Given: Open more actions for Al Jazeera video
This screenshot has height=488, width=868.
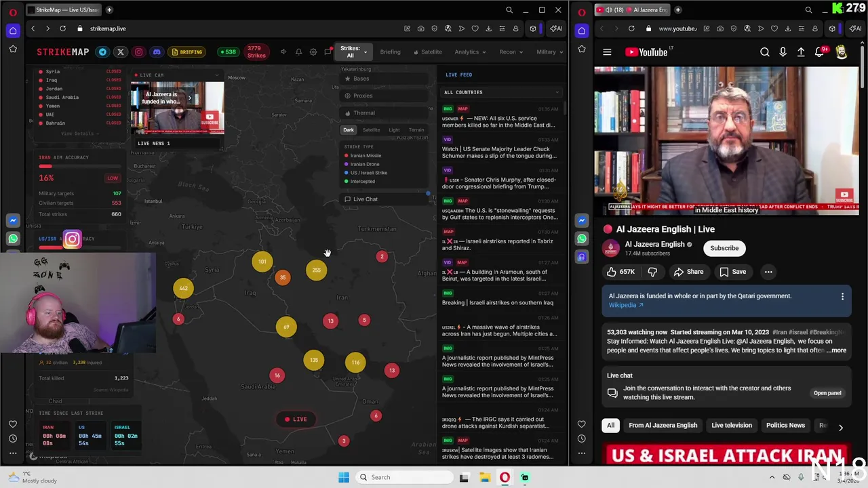Looking at the screenshot, I should (768, 272).
